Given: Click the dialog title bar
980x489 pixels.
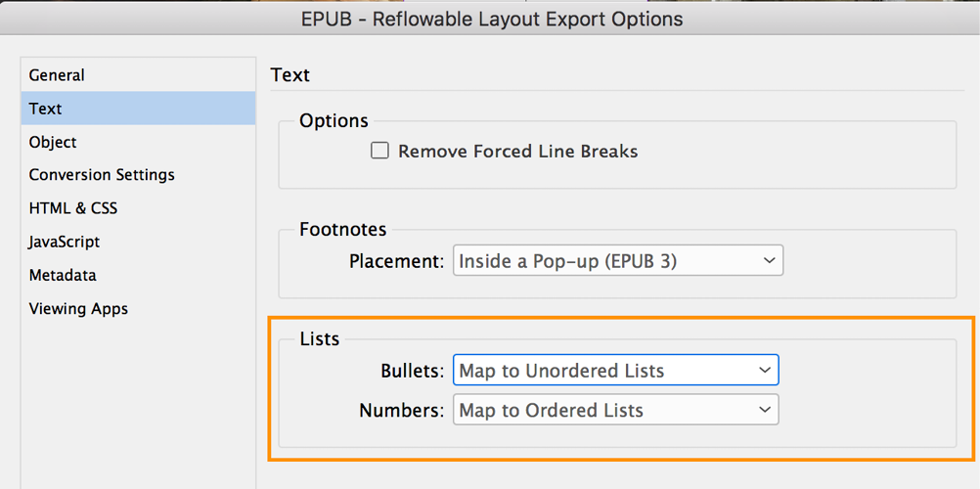Looking at the screenshot, I should (x=490, y=19).
